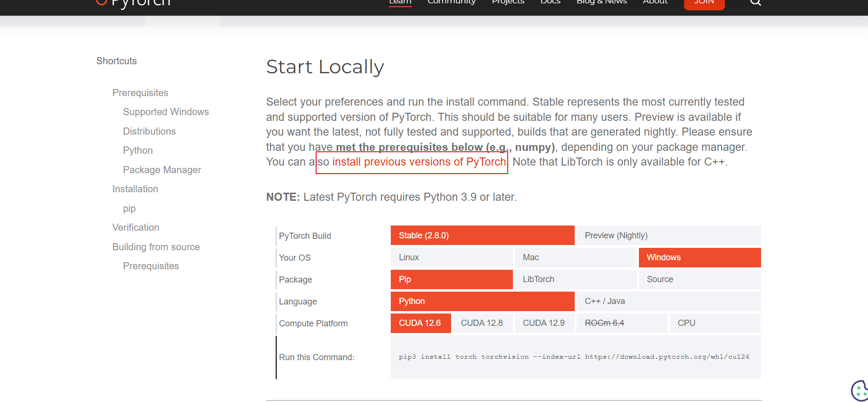
Task: Choose Linux as your OS
Action: [x=452, y=257]
